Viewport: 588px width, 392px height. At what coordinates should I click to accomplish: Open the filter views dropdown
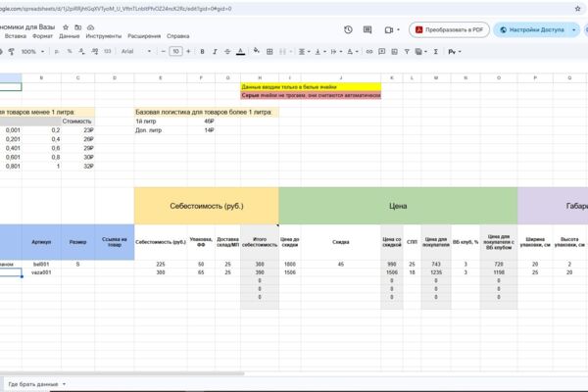click(421, 51)
